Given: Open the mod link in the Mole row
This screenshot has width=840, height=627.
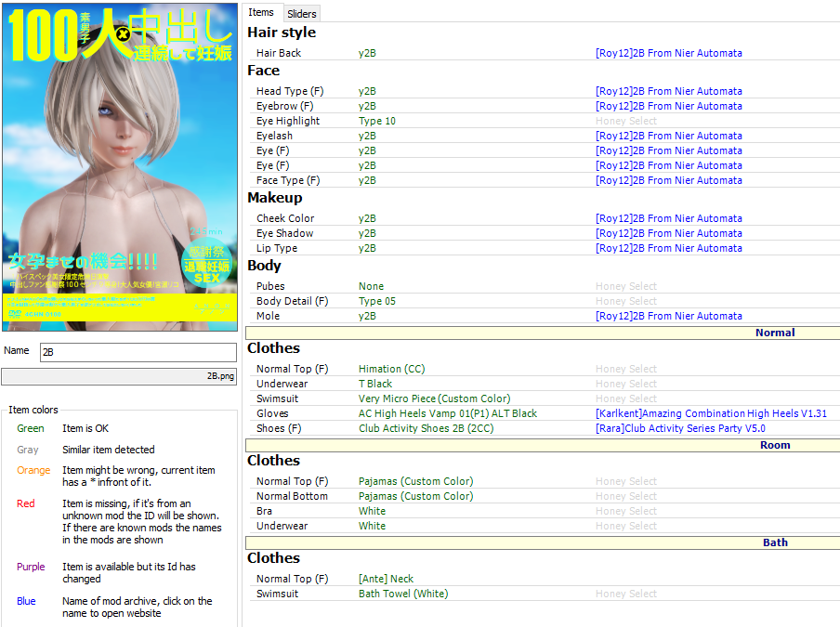Looking at the screenshot, I should tap(669, 316).
